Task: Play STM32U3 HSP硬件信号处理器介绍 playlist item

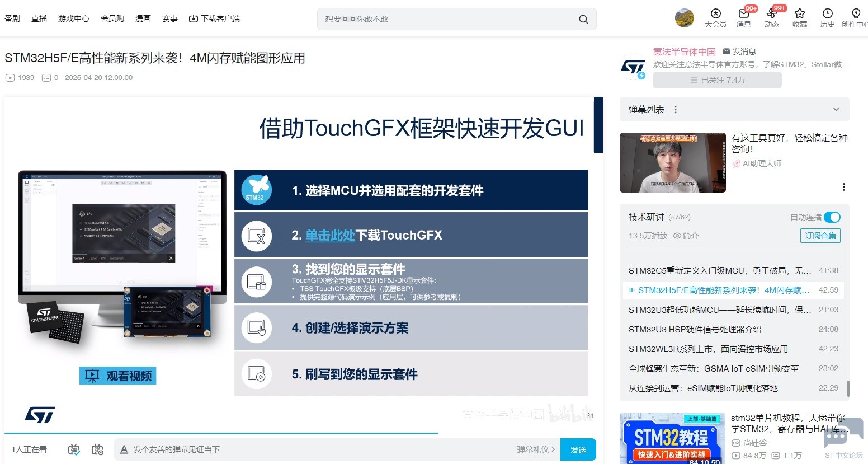Action: click(733, 329)
